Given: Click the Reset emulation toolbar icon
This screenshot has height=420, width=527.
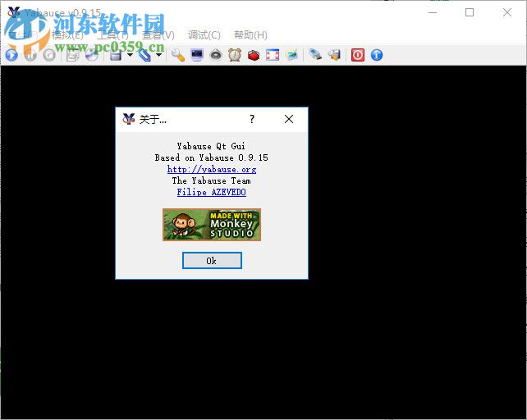Looking at the screenshot, I should coord(49,55).
